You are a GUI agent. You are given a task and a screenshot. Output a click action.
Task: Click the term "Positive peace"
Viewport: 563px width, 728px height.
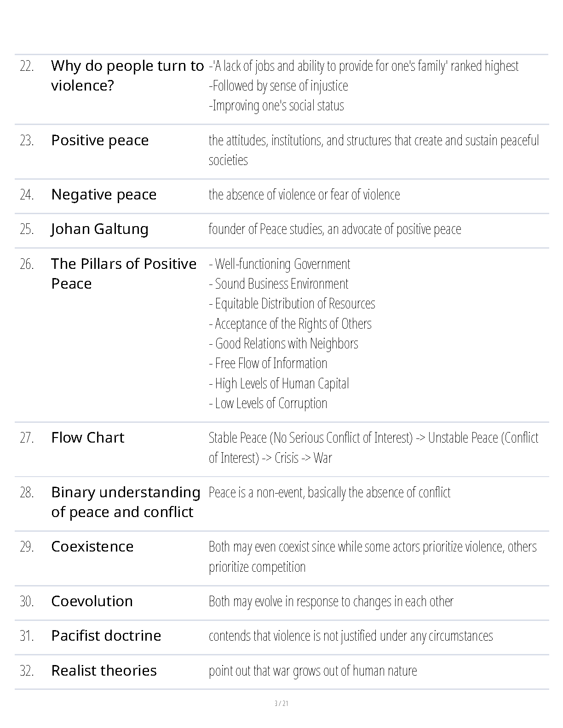100,140
